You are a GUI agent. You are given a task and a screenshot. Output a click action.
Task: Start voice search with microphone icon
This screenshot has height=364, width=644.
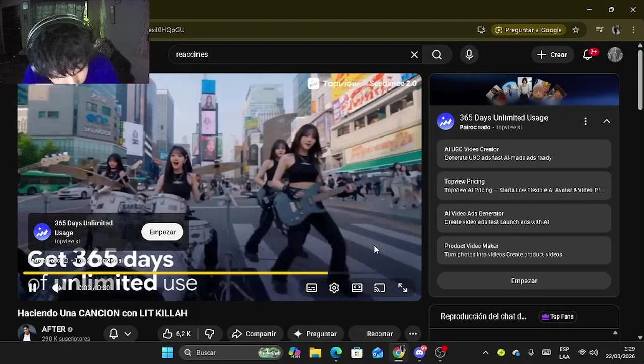click(469, 55)
